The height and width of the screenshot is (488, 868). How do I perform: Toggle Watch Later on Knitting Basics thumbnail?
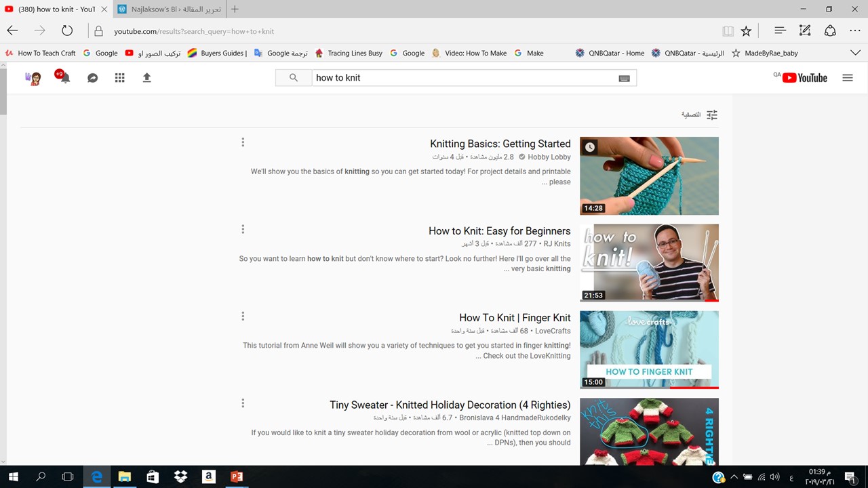click(x=590, y=147)
